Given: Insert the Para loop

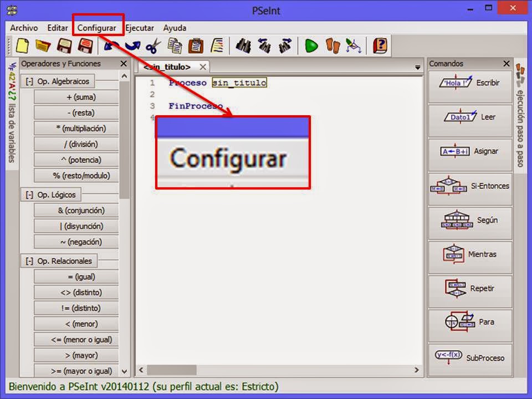Looking at the screenshot, I should pos(470,326).
